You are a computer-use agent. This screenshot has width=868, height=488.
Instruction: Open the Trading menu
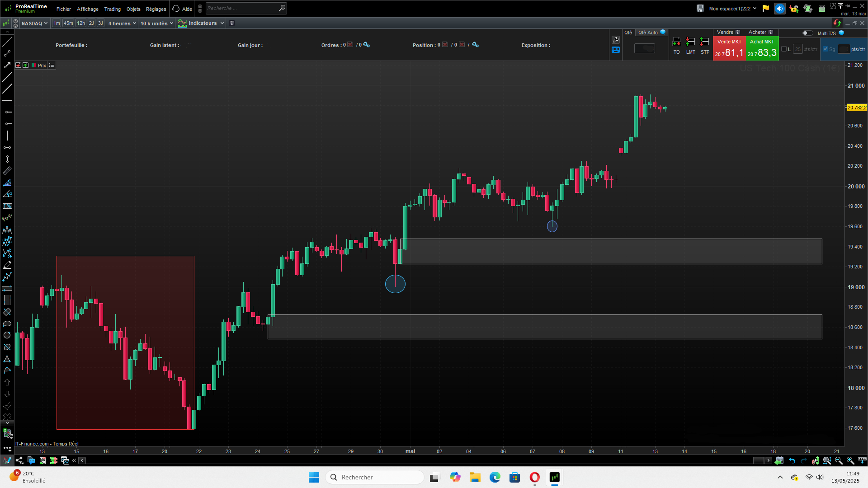(112, 9)
